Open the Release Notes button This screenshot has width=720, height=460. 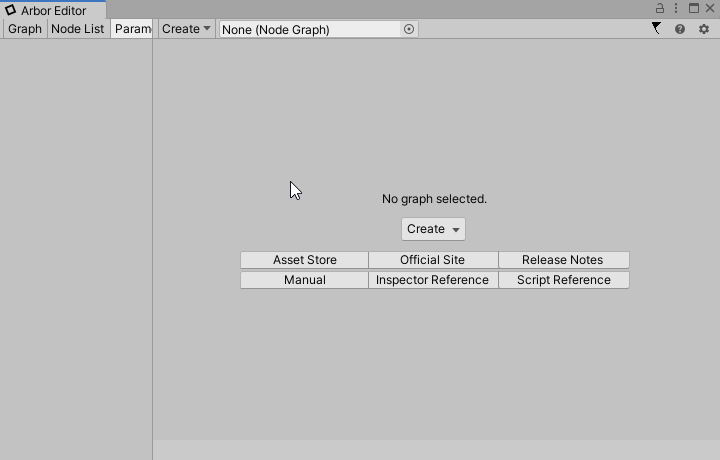[563, 260]
